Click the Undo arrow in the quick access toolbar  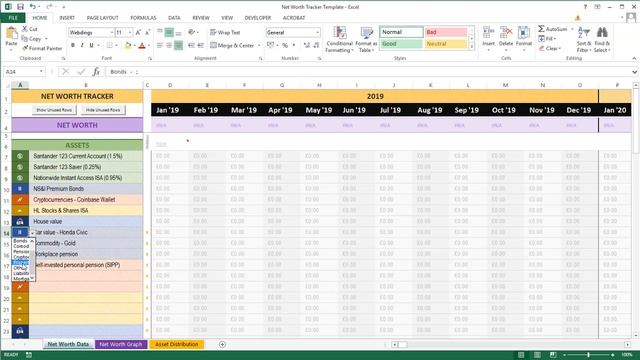tap(32, 7)
